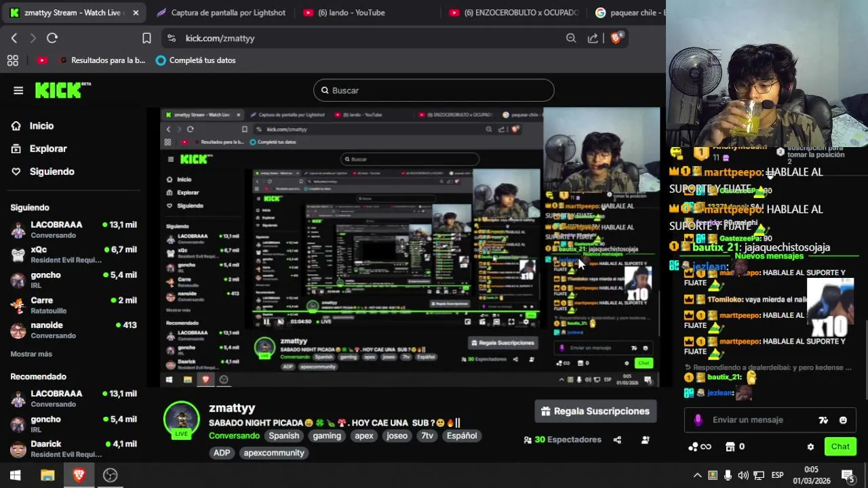Open Daarick in Recomendado list

pyautogui.click(x=73, y=449)
